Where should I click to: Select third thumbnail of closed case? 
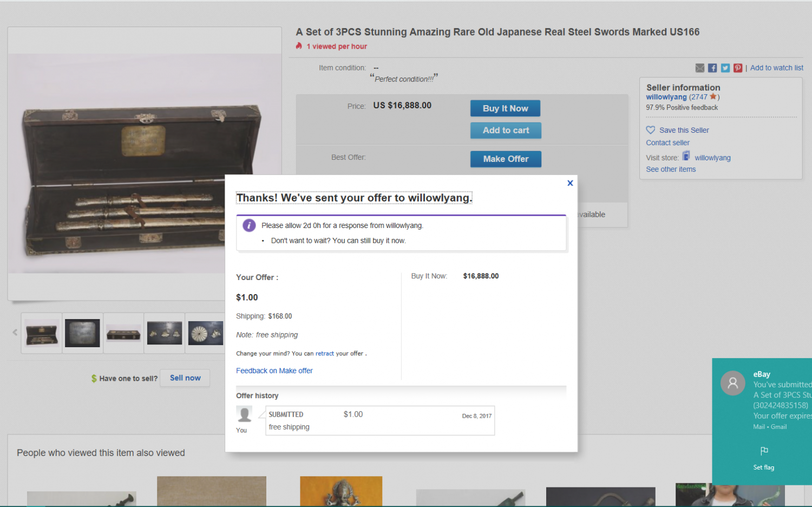[123, 333]
